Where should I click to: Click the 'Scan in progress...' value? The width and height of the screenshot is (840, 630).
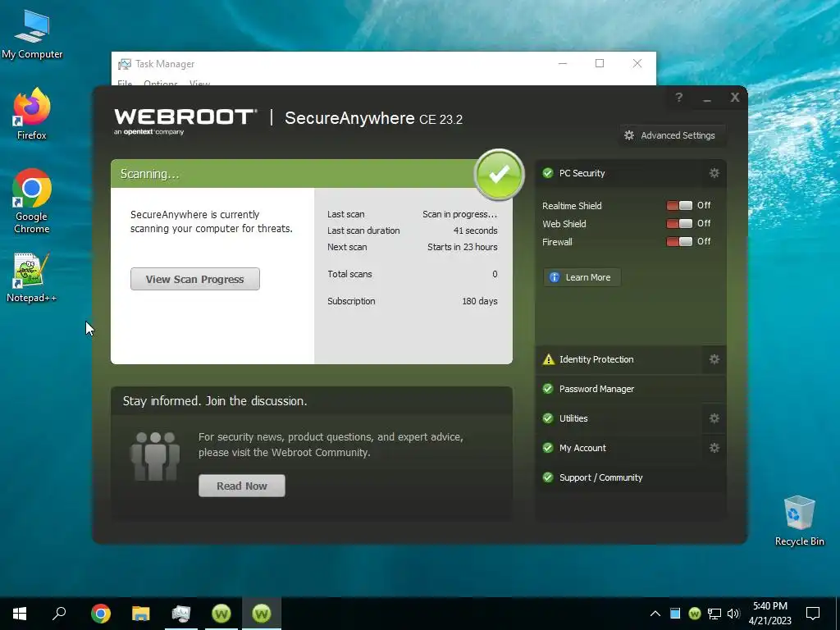coord(459,214)
